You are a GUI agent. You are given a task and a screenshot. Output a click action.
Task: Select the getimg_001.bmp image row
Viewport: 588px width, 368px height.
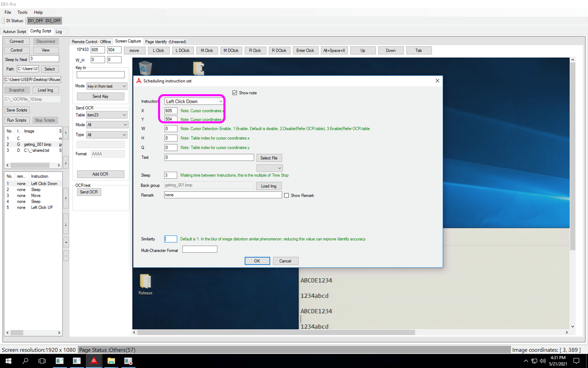tap(33, 144)
